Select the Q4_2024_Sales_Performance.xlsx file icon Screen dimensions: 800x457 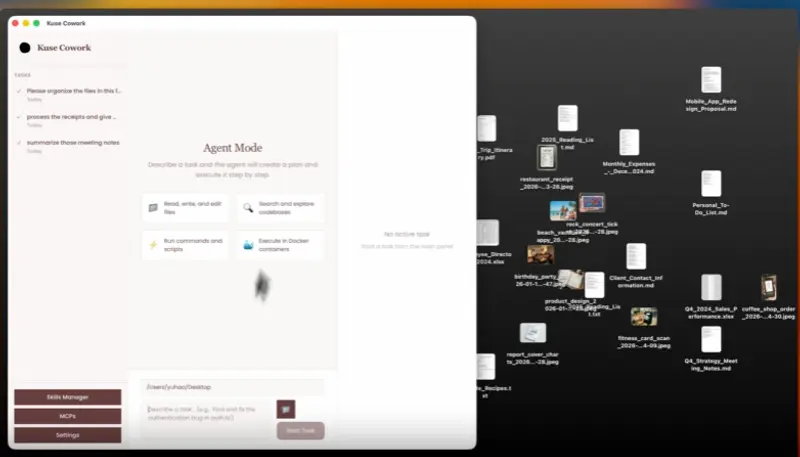pos(711,288)
